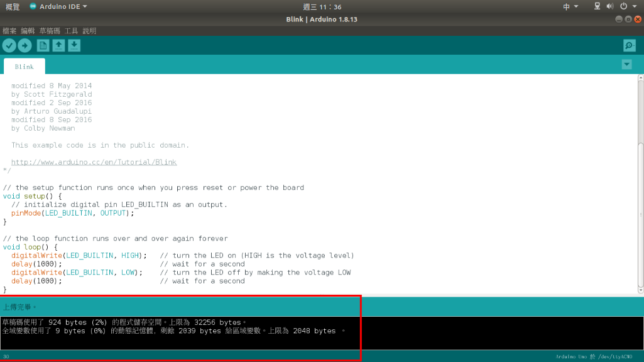
Task: Click the 'Blink | Arduino 1.8.13' title
Action: pos(322,19)
